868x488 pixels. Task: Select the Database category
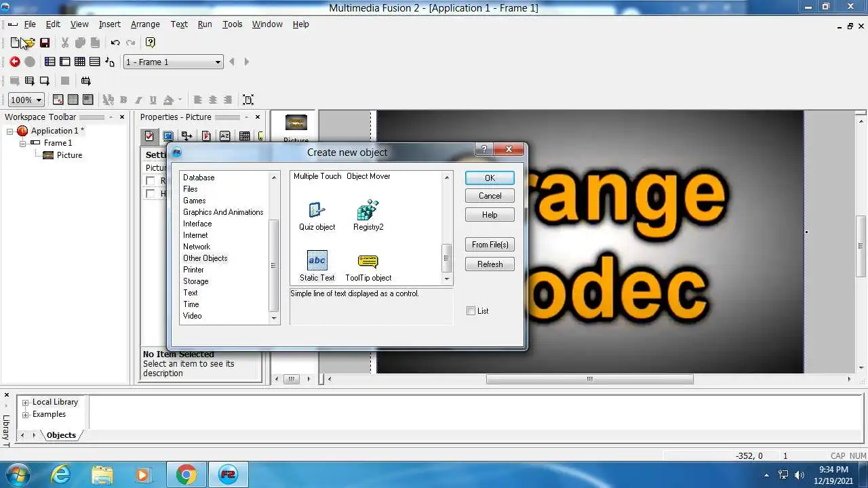[x=199, y=178]
